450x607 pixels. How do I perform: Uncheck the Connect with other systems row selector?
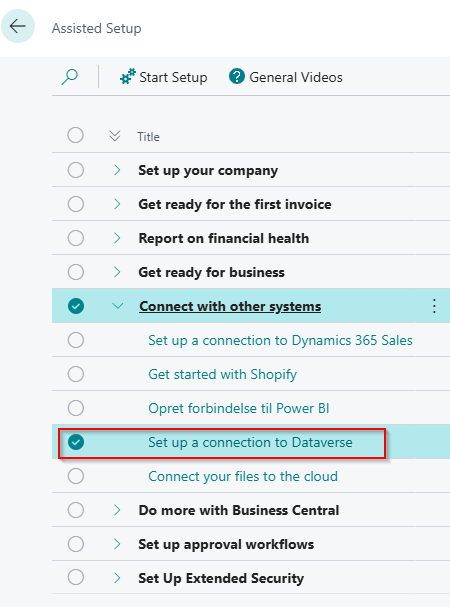pos(76,306)
